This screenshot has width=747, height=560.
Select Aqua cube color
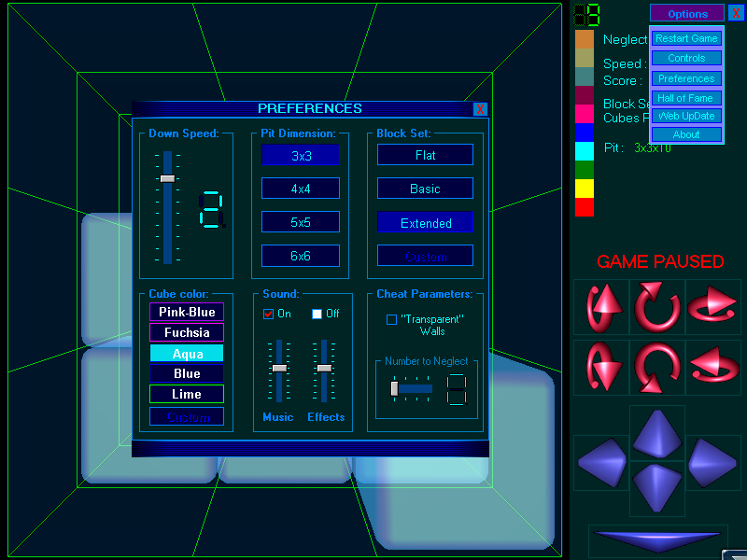pyautogui.click(x=187, y=354)
